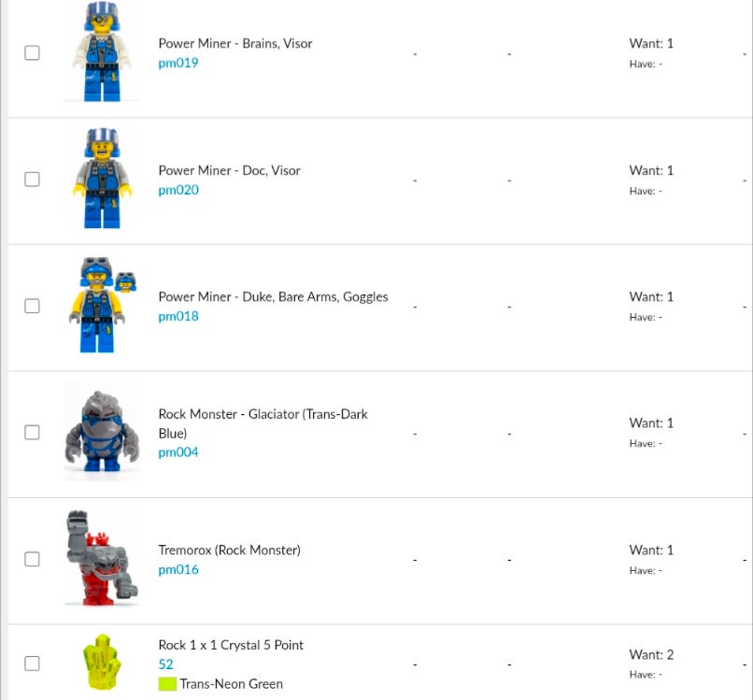Open the pm004 item link
The width and height of the screenshot is (753, 700).
click(178, 452)
